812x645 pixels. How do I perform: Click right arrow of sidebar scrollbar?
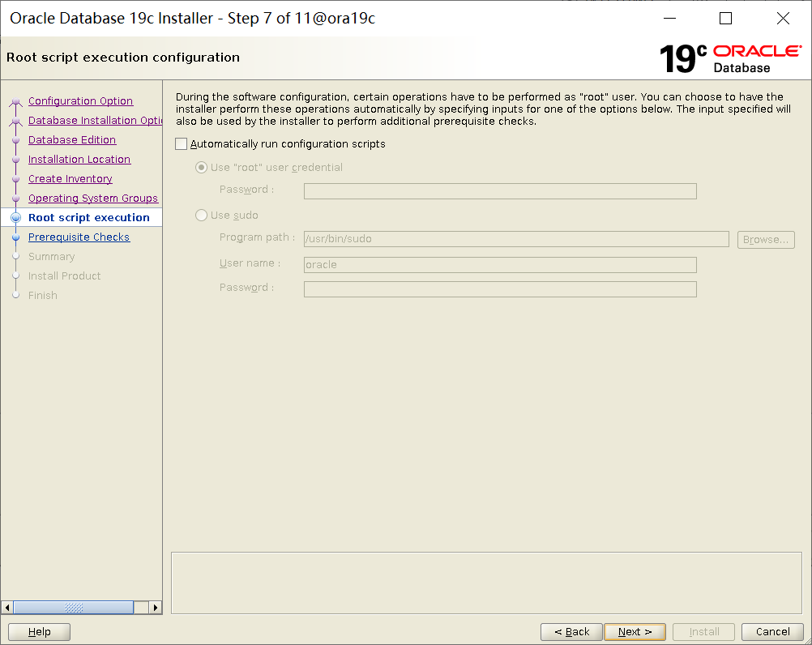(x=156, y=607)
